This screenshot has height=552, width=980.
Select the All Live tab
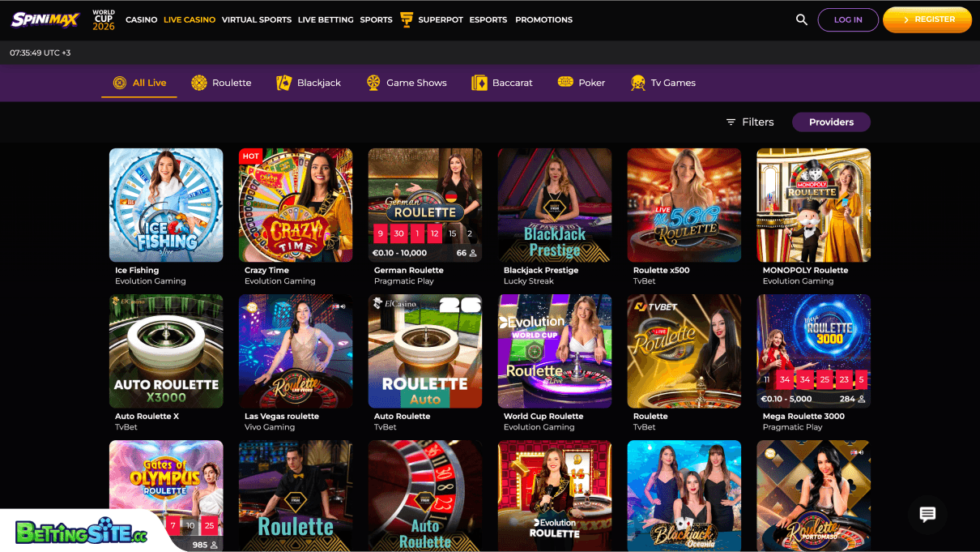(x=139, y=83)
